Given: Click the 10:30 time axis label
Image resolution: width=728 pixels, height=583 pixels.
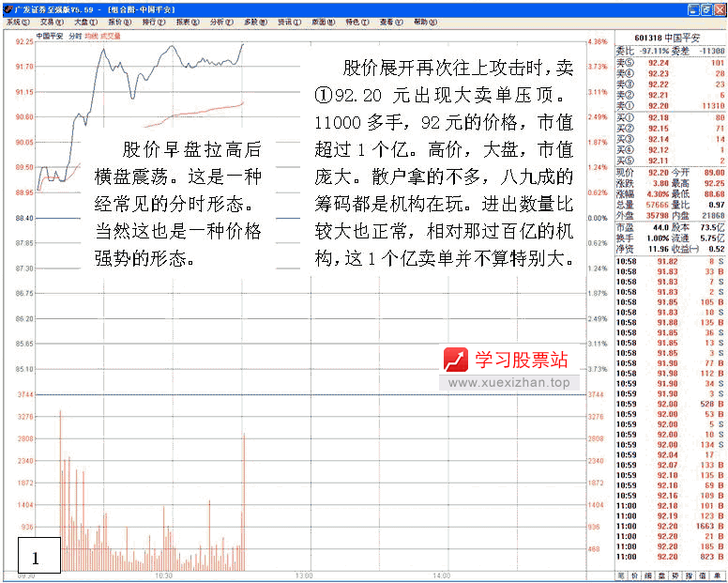Looking at the screenshot, I should tap(164, 575).
